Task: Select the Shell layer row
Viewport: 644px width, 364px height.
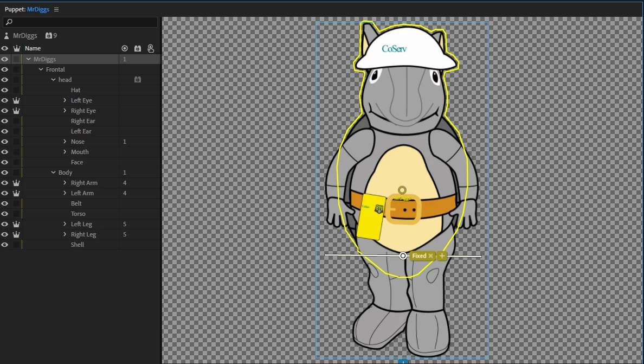Action: [80, 245]
